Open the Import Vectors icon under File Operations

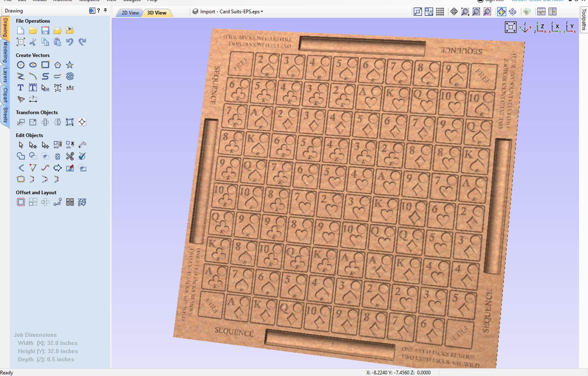(x=58, y=30)
